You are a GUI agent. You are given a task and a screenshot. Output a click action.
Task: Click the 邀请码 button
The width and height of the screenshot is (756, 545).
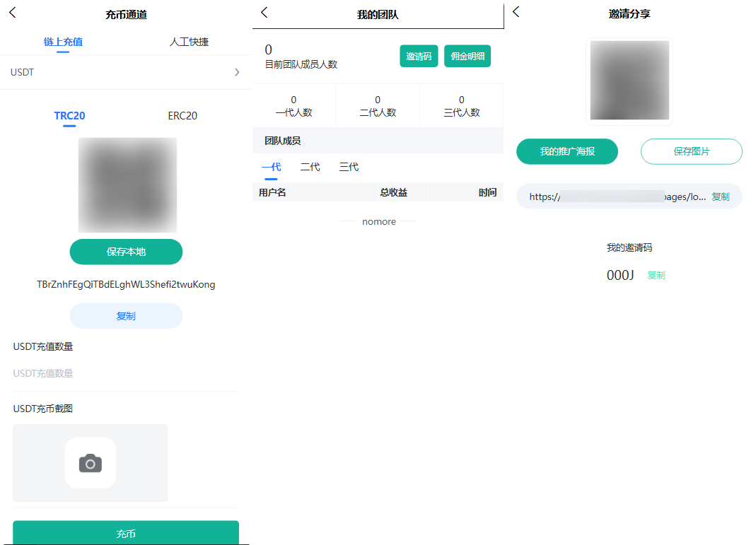[419, 56]
